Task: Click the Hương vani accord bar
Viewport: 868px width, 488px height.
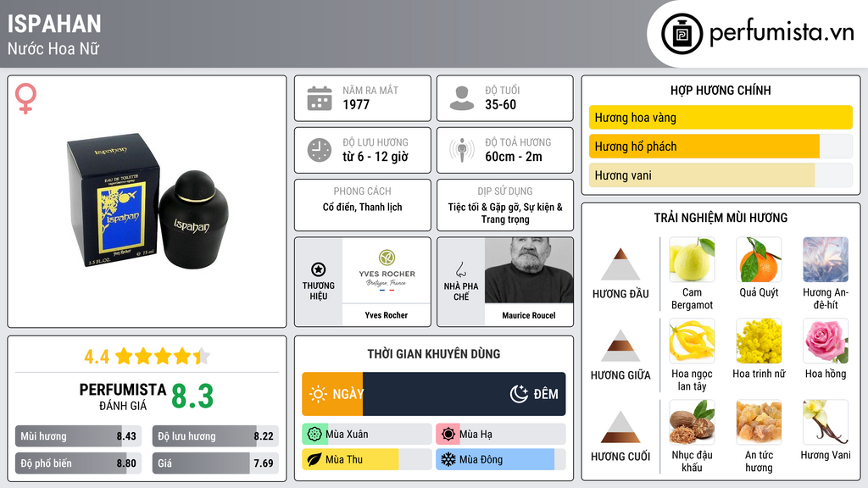Action: [x=721, y=175]
